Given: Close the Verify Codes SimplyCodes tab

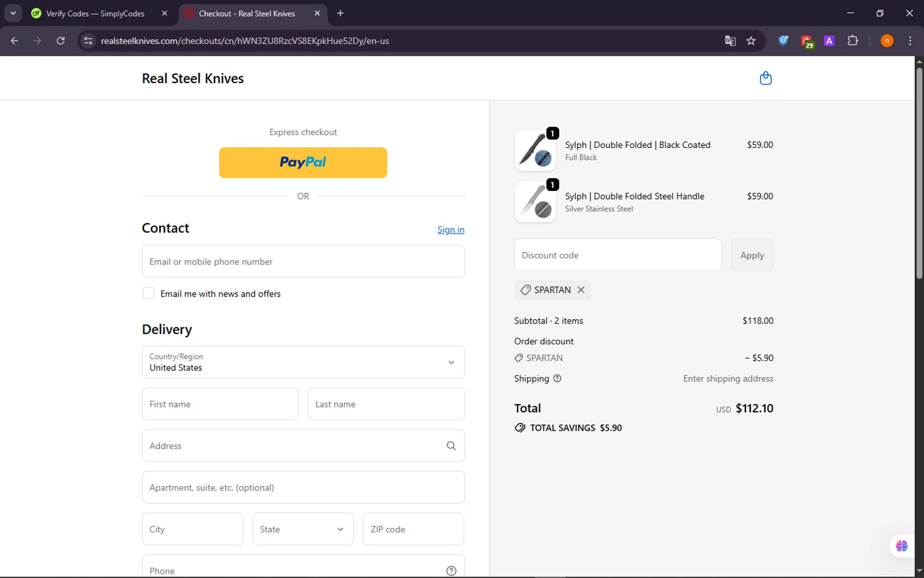Looking at the screenshot, I should tap(164, 13).
